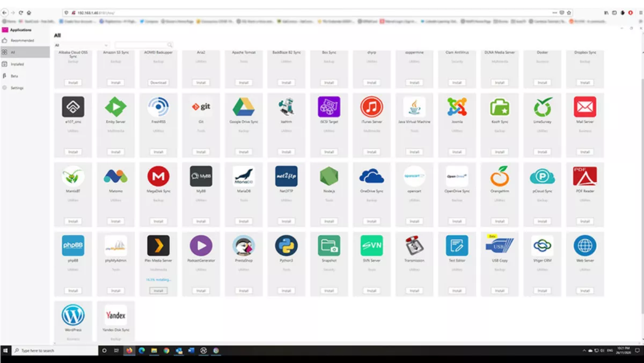Open the OneDrive Sync cloud icon
The width and height of the screenshot is (644, 363).
pos(372,176)
